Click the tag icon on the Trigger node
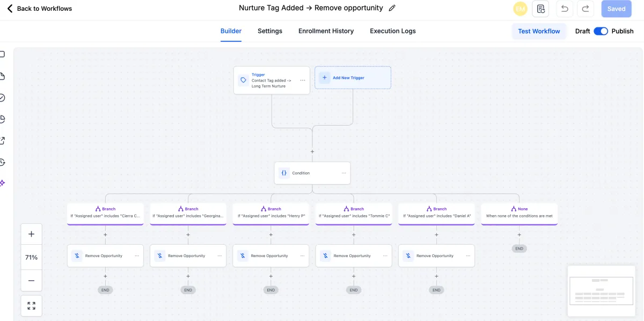Image resolution: width=644 pixels, height=321 pixels. tap(243, 80)
